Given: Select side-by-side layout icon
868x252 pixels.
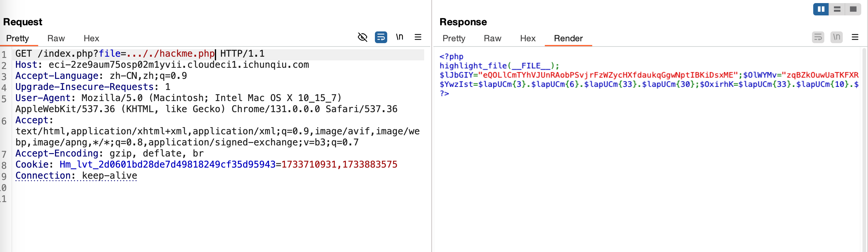Looking at the screenshot, I should click(x=821, y=9).
